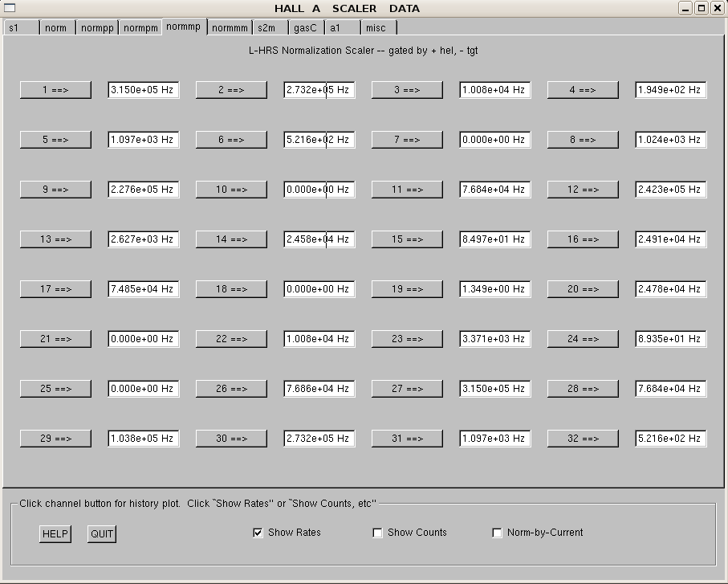Click the channel 30 ==> button

point(232,439)
